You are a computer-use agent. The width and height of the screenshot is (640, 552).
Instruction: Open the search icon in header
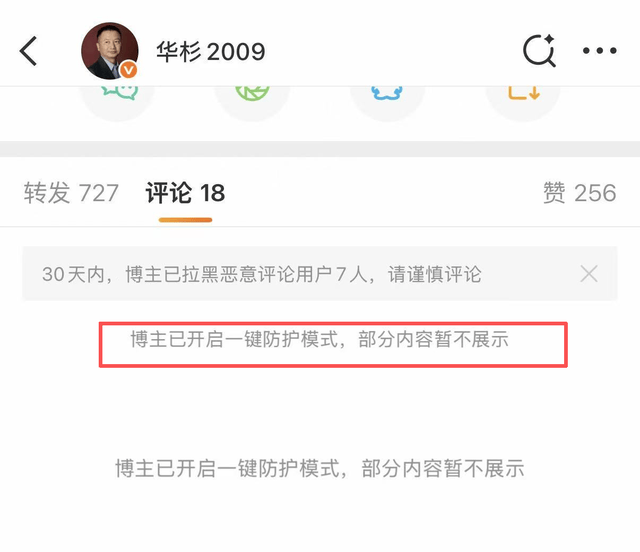540,50
